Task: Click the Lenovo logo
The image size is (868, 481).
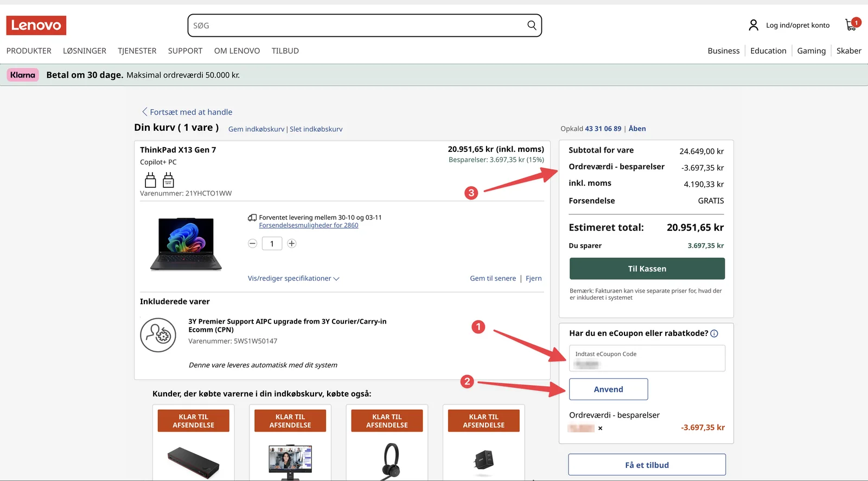Action: click(x=36, y=26)
